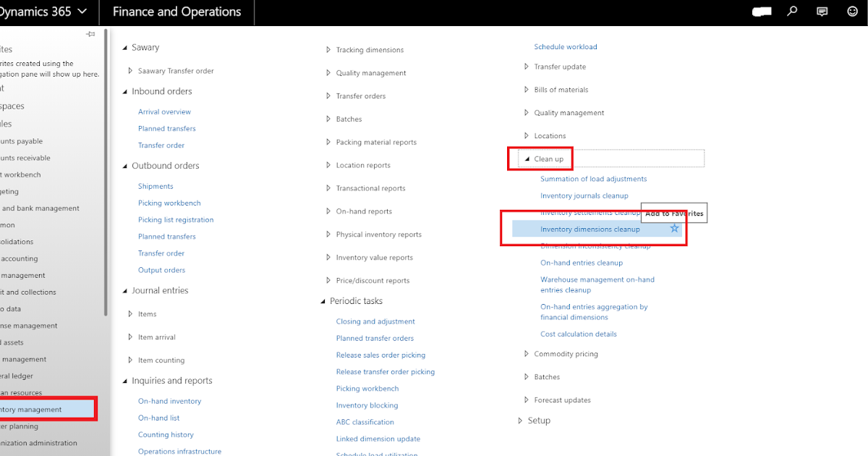Open global search from the top bar

click(792, 12)
